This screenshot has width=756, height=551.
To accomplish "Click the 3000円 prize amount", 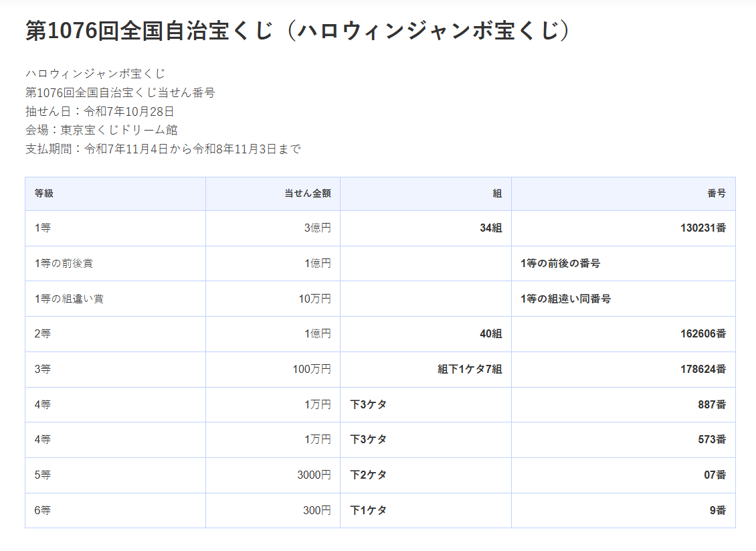I will (314, 475).
